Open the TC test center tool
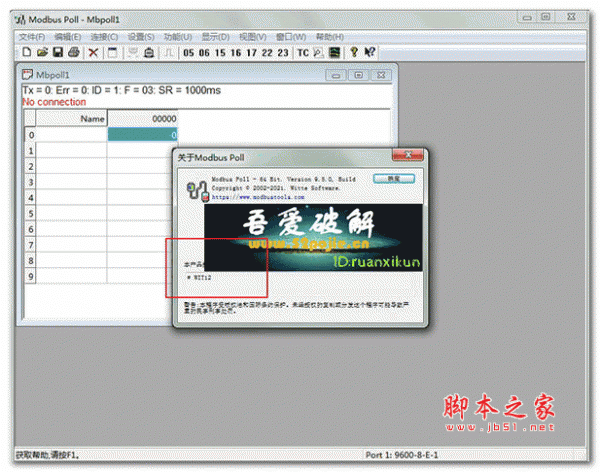Viewport: 600px width, 472px height. (303, 53)
